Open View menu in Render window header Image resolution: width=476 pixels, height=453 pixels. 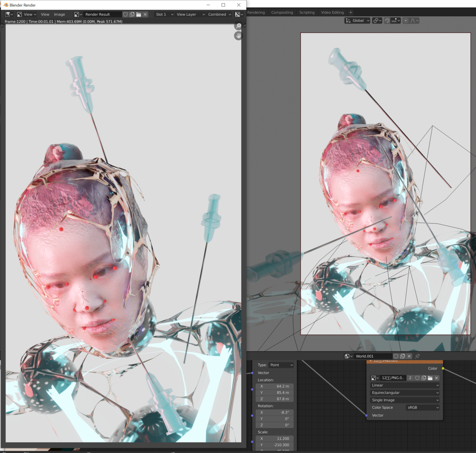pyautogui.click(x=45, y=14)
